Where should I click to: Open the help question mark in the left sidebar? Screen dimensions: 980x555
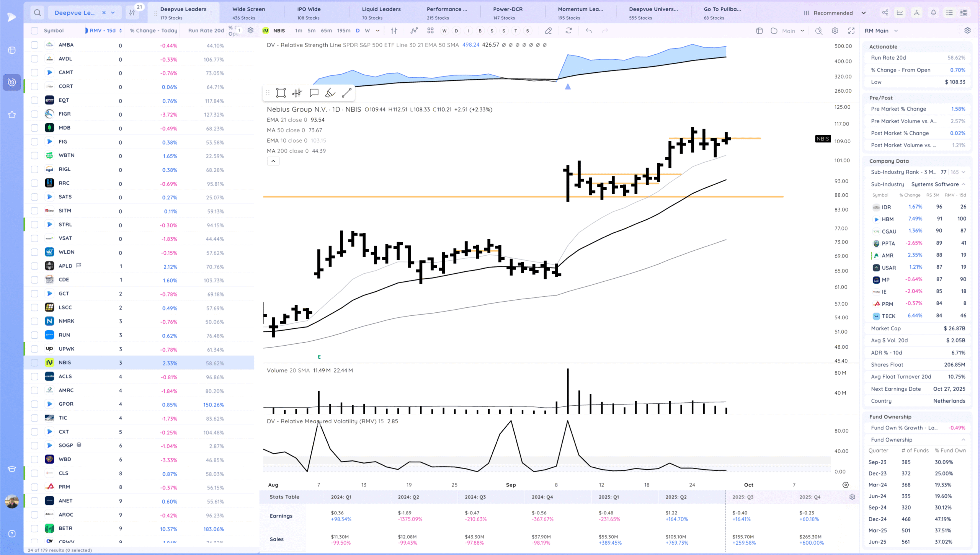point(12,534)
